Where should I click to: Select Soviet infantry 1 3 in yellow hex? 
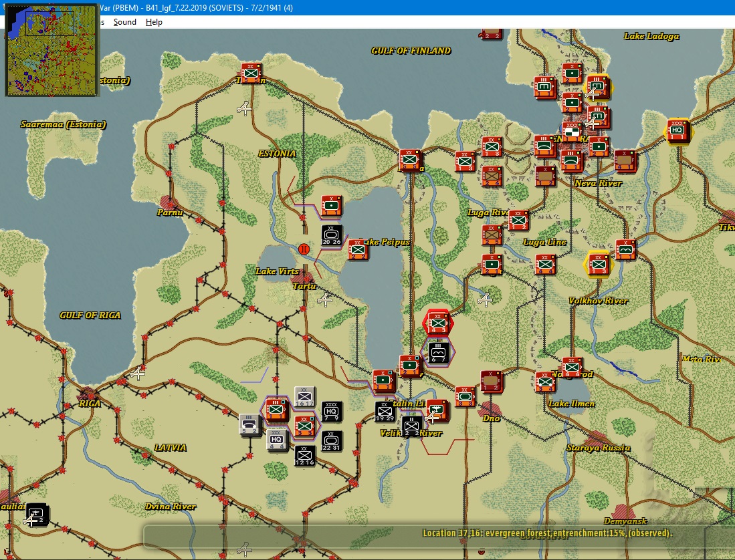coord(599,264)
